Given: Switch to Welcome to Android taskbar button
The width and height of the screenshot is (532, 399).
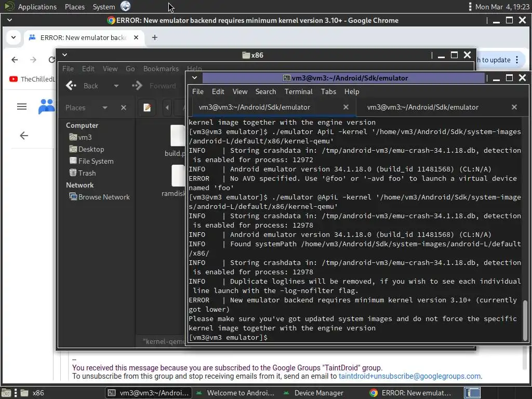Looking at the screenshot, I should [235, 393].
